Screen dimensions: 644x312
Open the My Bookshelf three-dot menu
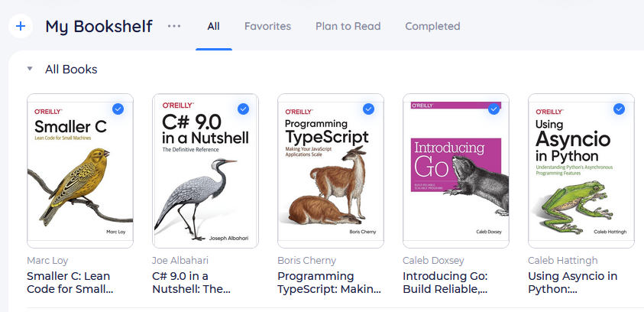coord(174,26)
